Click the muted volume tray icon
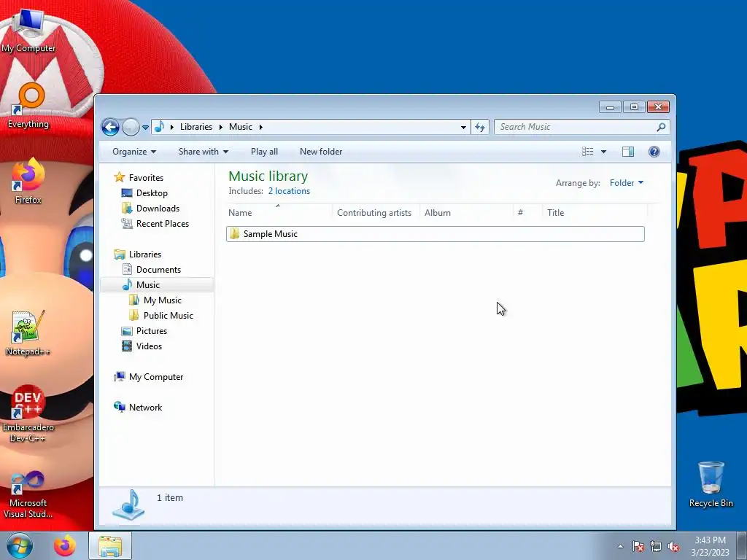The image size is (747, 560). coord(673,546)
